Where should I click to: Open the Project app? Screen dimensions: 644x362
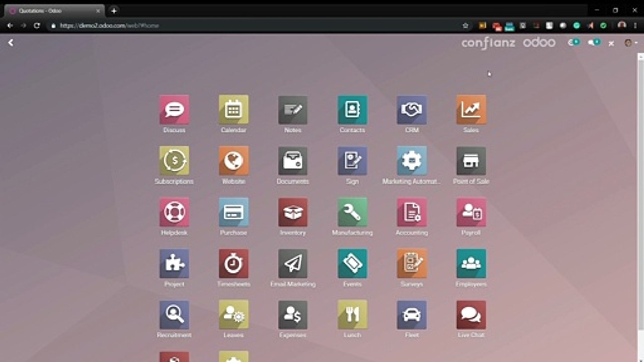tap(174, 263)
